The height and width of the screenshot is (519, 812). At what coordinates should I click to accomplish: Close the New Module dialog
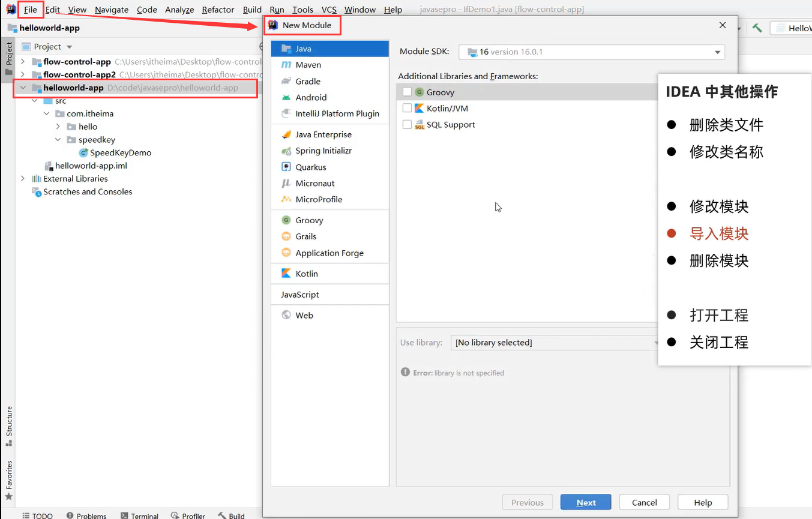point(723,25)
